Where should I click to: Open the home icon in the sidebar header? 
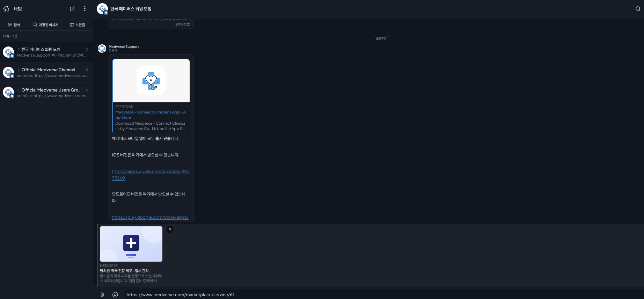point(6,9)
